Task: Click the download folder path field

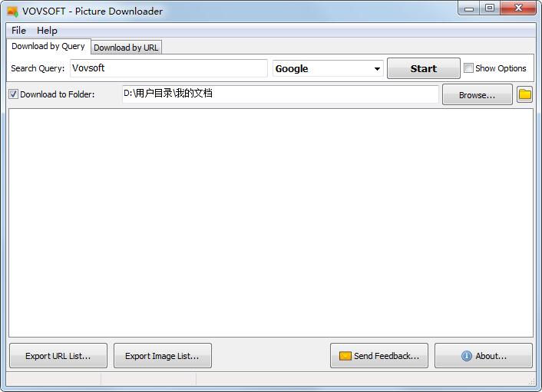Action: point(280,94)
